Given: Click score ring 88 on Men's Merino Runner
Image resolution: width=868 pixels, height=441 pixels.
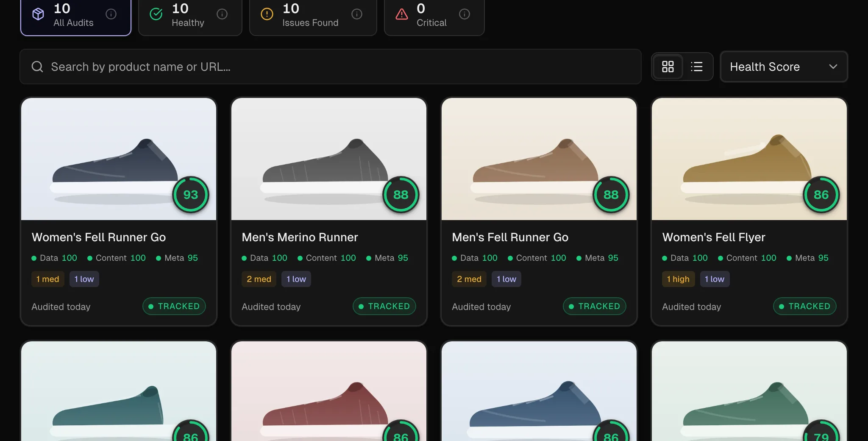Looking at the screenshot, I should click(401, 195).
